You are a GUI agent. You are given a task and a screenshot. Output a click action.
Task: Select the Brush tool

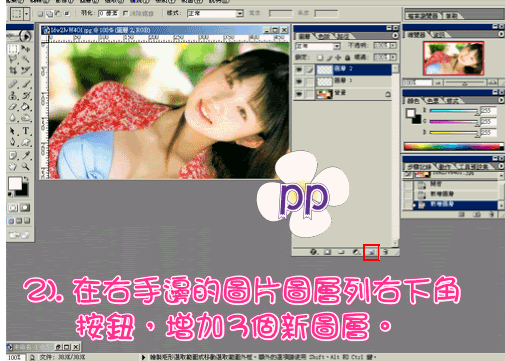point(25,84)
